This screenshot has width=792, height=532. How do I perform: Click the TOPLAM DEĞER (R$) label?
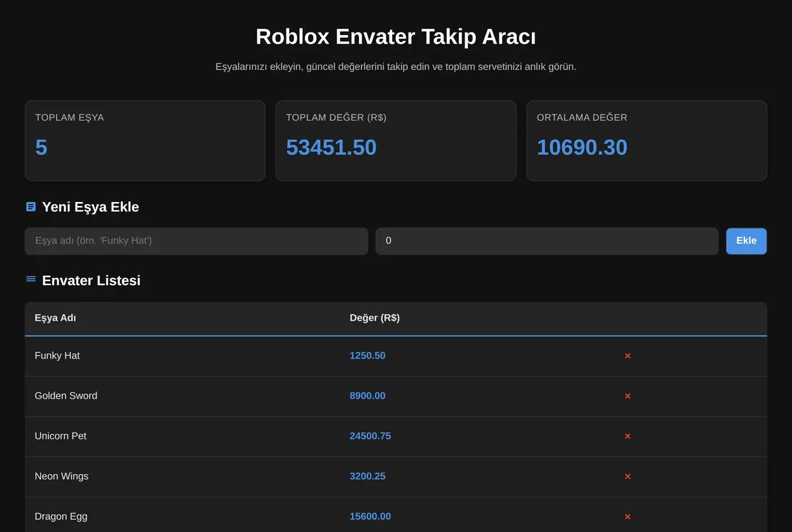click(336, 117)
